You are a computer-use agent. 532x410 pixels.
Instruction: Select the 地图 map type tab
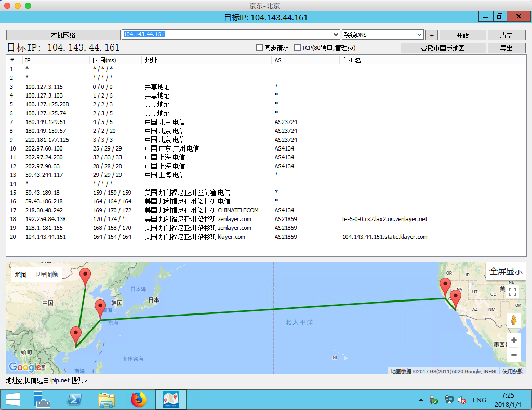point(21,275)
